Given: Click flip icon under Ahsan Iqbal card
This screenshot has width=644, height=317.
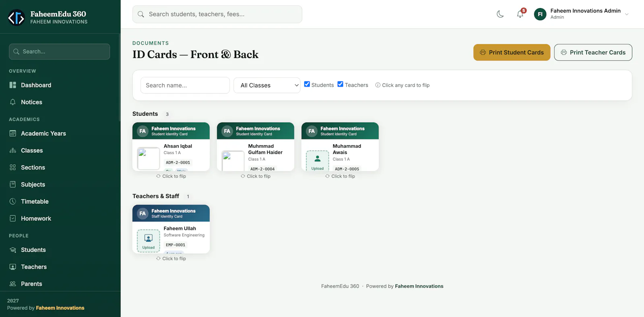Looking at the screenshot, I should (158, 176).
